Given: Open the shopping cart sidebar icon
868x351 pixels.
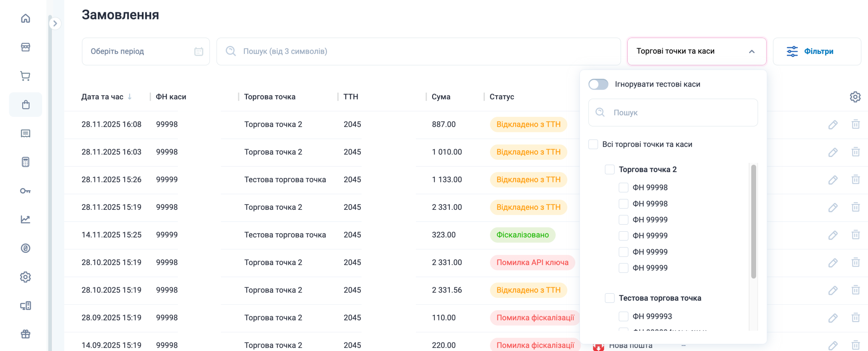Looking at the screenshot, I should [x=25, y=76].
